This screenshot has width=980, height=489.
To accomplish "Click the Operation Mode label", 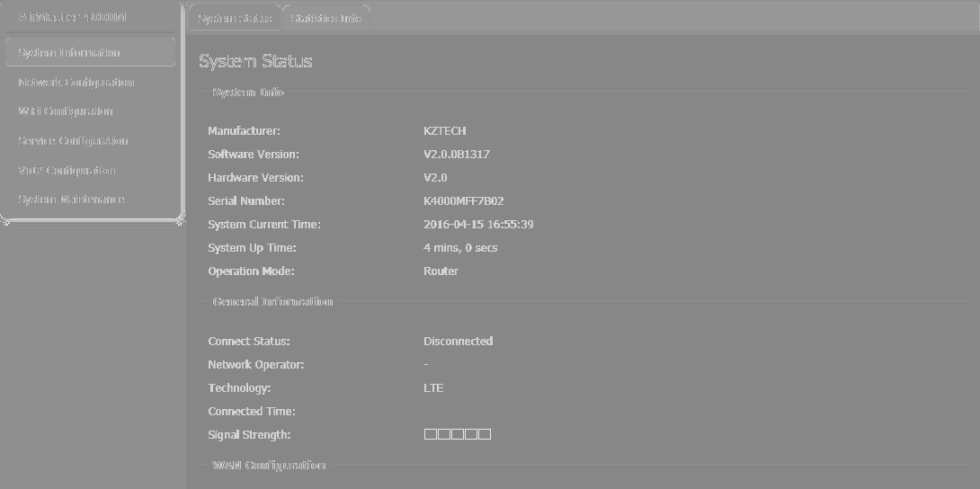I will coord(251,271).
